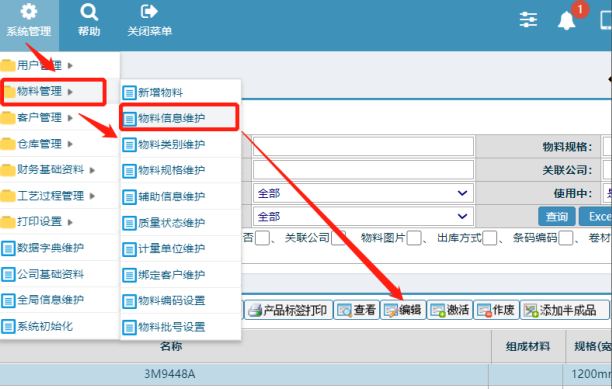
Task: Click the 名称 column header
Action: point(171,346)
